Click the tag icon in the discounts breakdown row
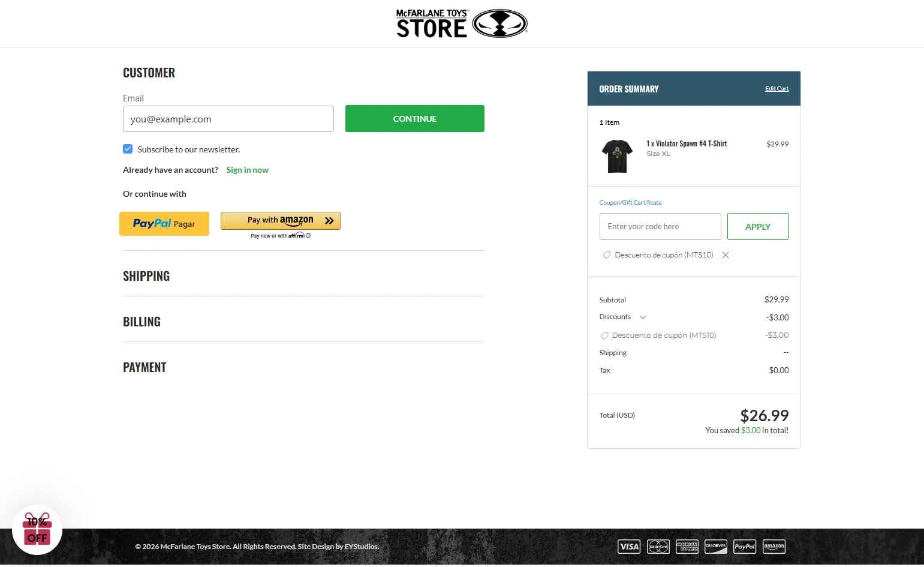The image size is (924, 567). 604,335
